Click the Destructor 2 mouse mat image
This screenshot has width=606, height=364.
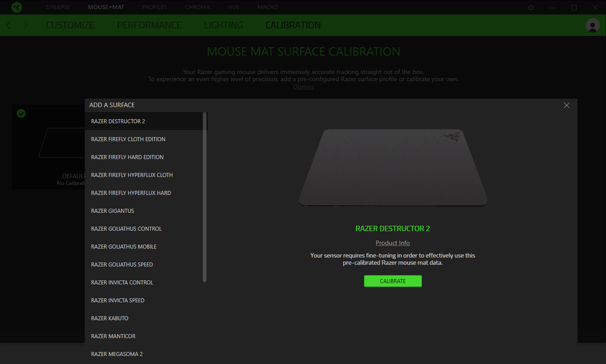click(x=393, y=168)
